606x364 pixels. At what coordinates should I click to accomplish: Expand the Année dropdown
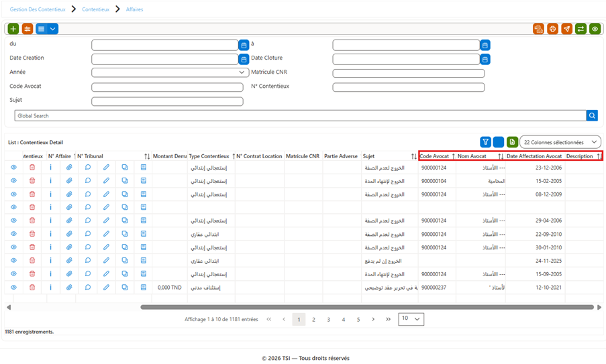tap(170, 72)
